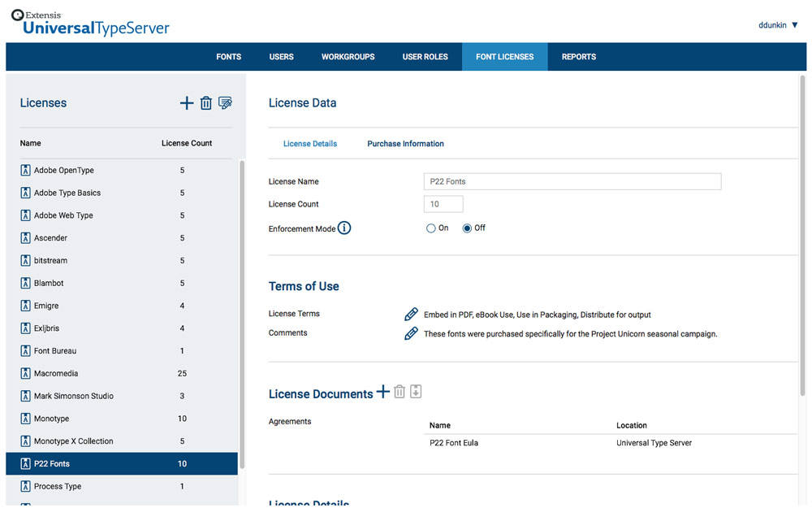Image resolution: width=812 pixels, height=508 pixels.
Task: Click the Adobe Web Type license icon
Action: click(x=25, y=215)
